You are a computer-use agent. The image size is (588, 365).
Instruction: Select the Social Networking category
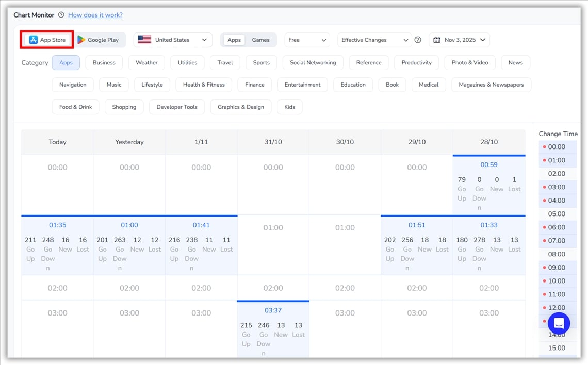click(313, 62)
